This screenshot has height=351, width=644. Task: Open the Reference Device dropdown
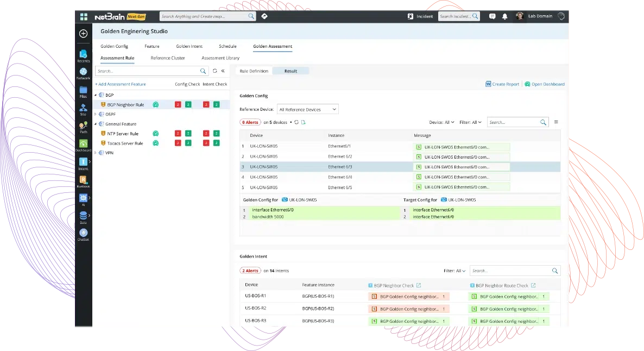coord(308,109)
